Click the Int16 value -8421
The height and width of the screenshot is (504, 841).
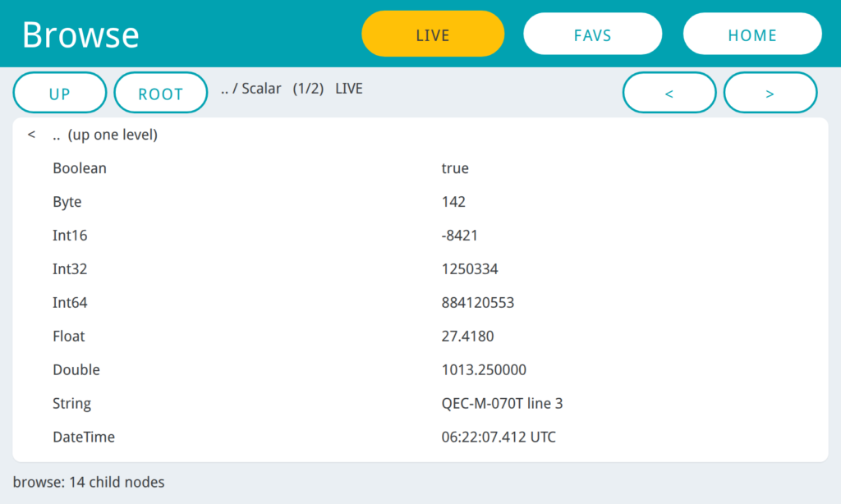coord(460,236)
